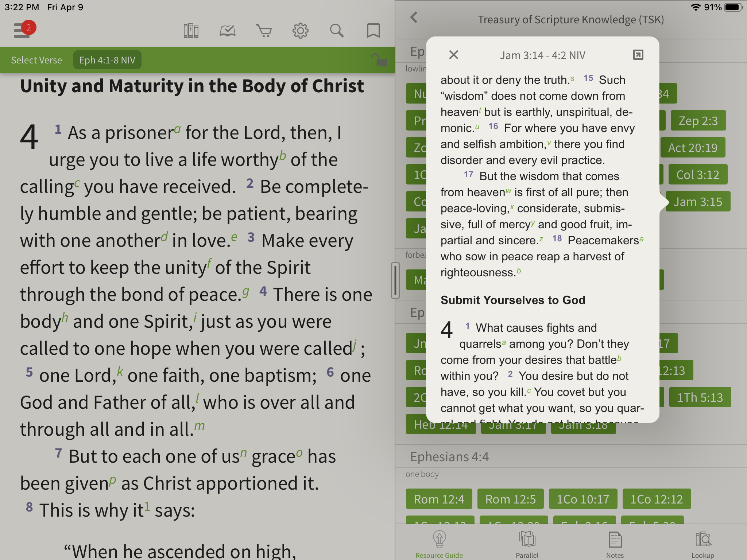Grab the split pane divider handle
747x560 pixels.
tap(395, 280)
